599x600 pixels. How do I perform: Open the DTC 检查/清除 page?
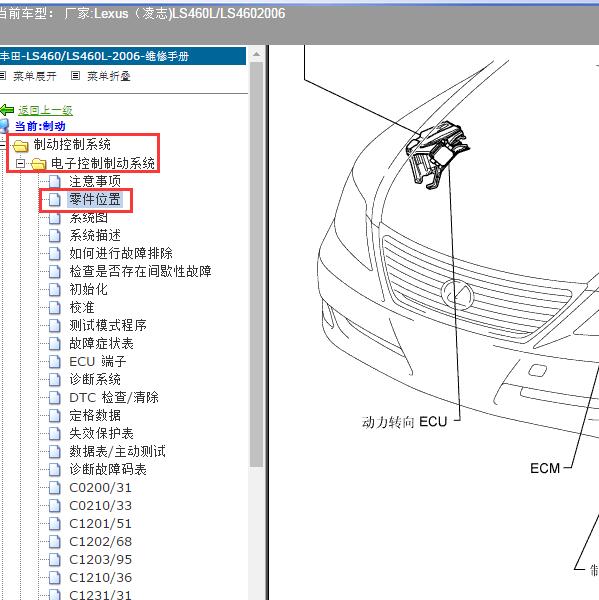(x=114, y=397)
